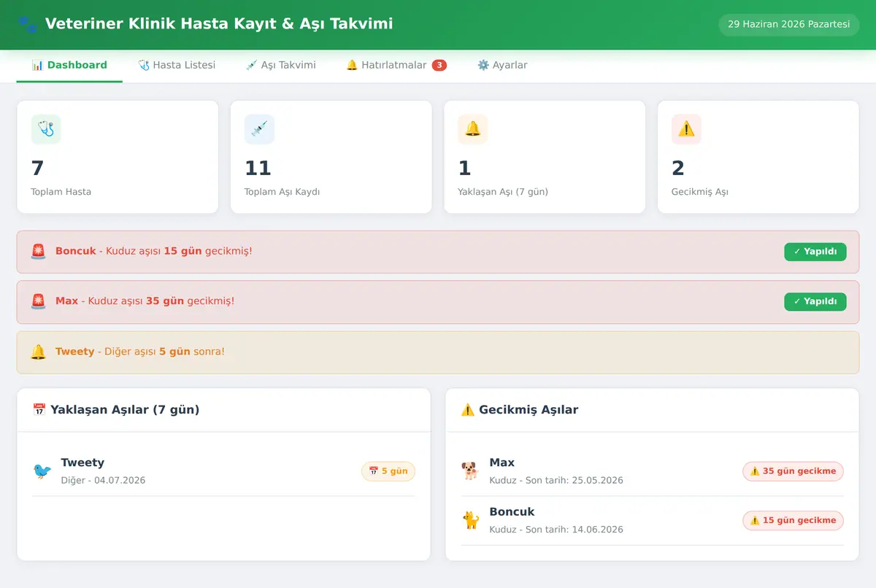Go to the Aşı Takvimi tab
This screenshot has height=588, width=876.
pos(281,66)
